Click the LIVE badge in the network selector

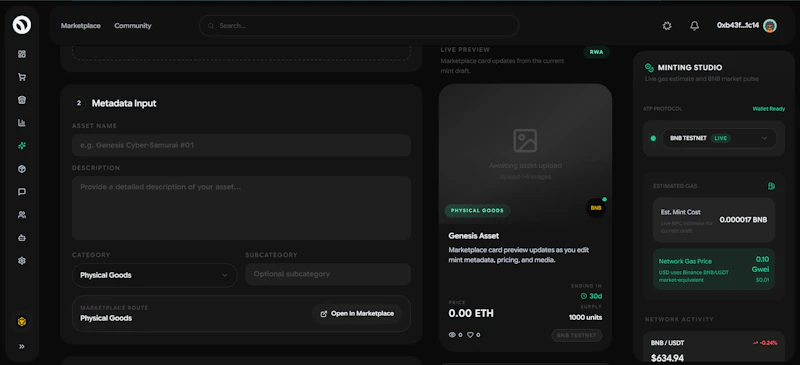pos(720,138)
